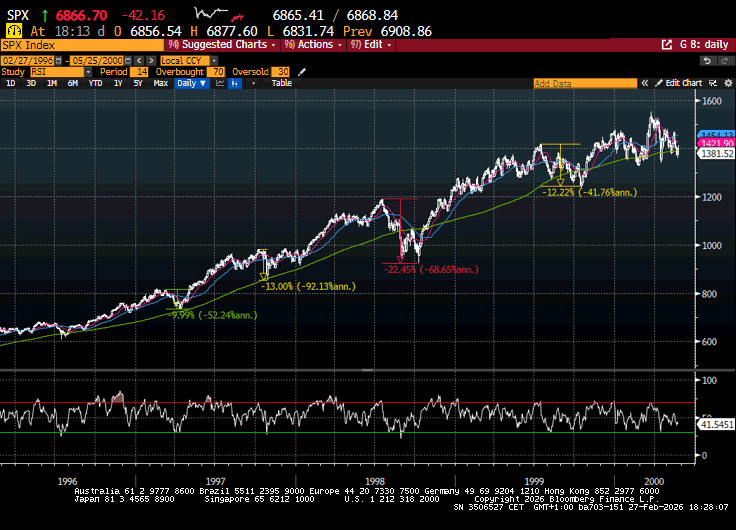
Task: Select the 1Y time range
Action: 118,84
